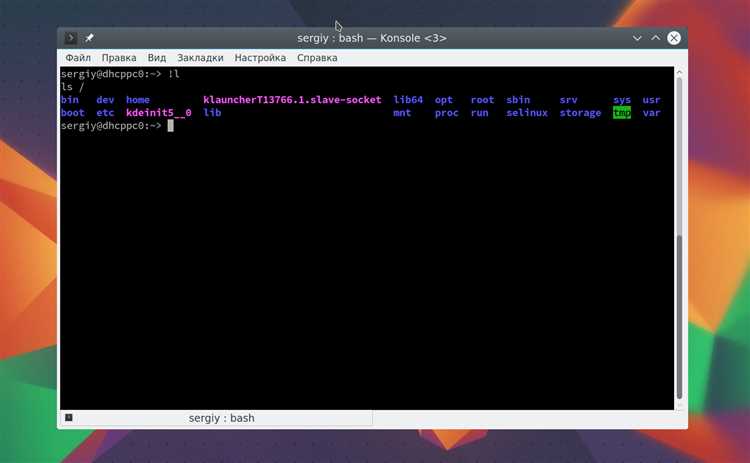The width and height of the screenshot is (750, 463).
Task: Open the Файл menu
Action: pos(78,58)
